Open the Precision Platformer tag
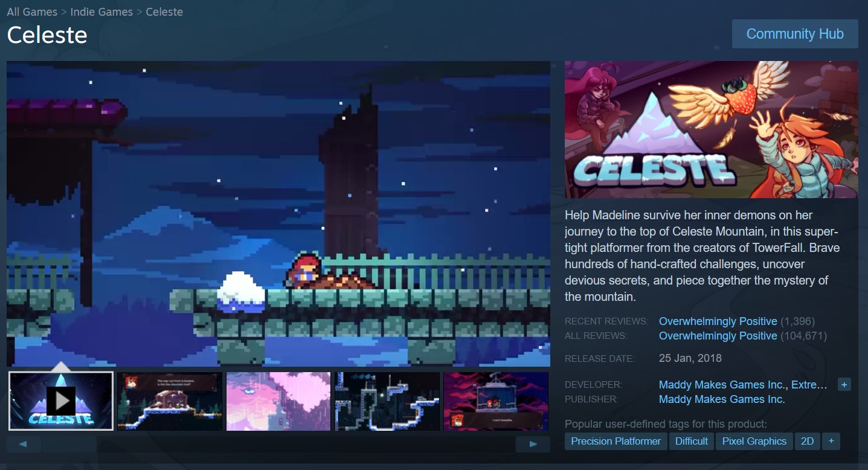868x470 pixels. (616, 441)
